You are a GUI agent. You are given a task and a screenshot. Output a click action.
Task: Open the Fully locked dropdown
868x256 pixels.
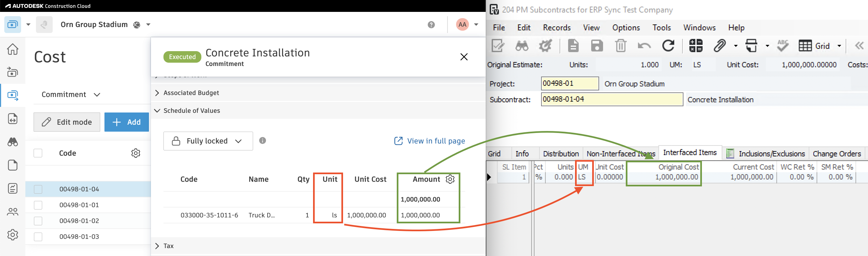(208, 141)
